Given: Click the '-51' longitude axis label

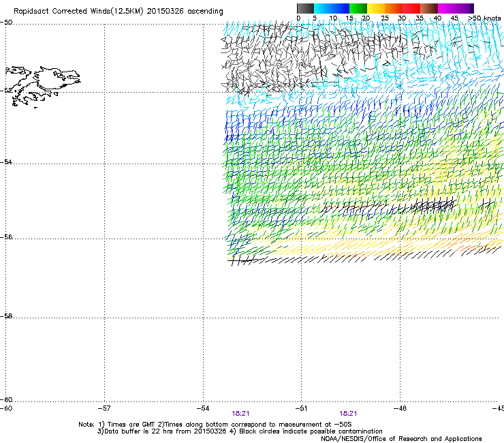Looking at the screenshot, I should click(x=301, y=408).
